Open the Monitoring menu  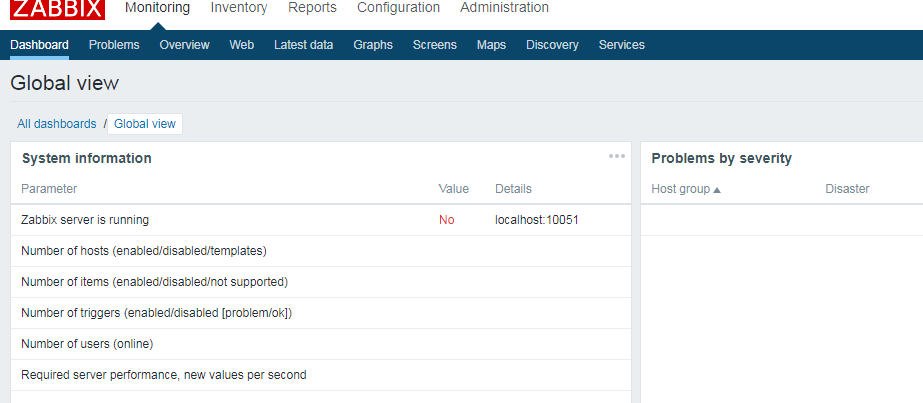(158, 8)
